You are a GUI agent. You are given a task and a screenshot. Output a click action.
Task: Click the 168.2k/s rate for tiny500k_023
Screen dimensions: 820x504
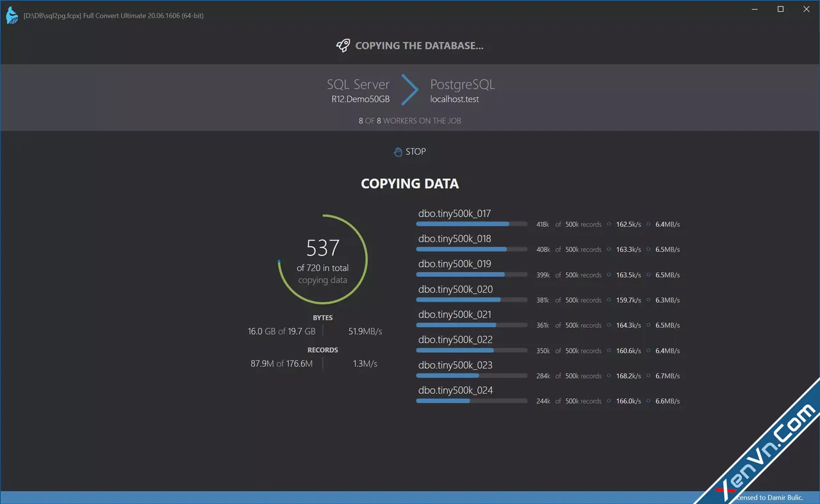[628, 376]
